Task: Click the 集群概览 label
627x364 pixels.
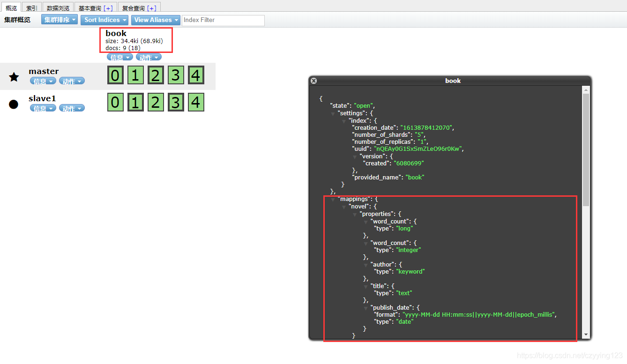Action: (17, 20)
